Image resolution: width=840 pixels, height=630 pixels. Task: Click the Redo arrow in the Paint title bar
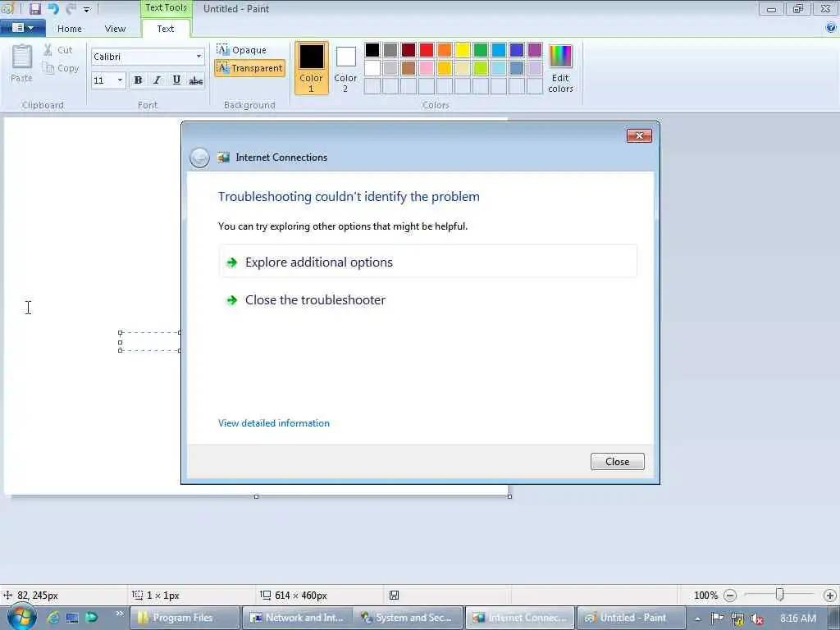[x=71, y=8]
